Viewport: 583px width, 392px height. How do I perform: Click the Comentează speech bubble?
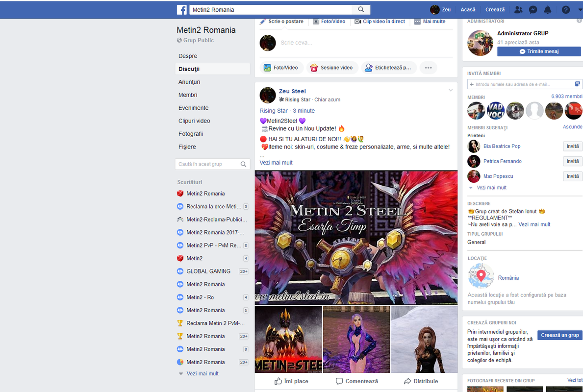tap(356, 381)
